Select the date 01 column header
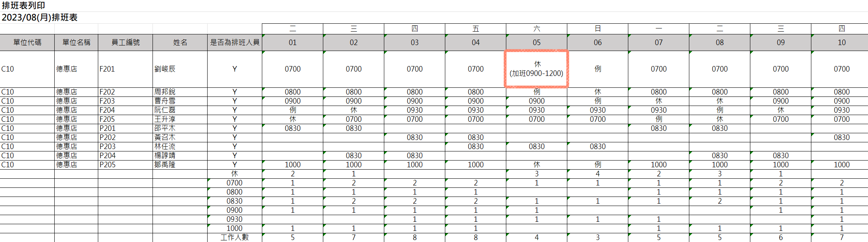 pos(292,42)
